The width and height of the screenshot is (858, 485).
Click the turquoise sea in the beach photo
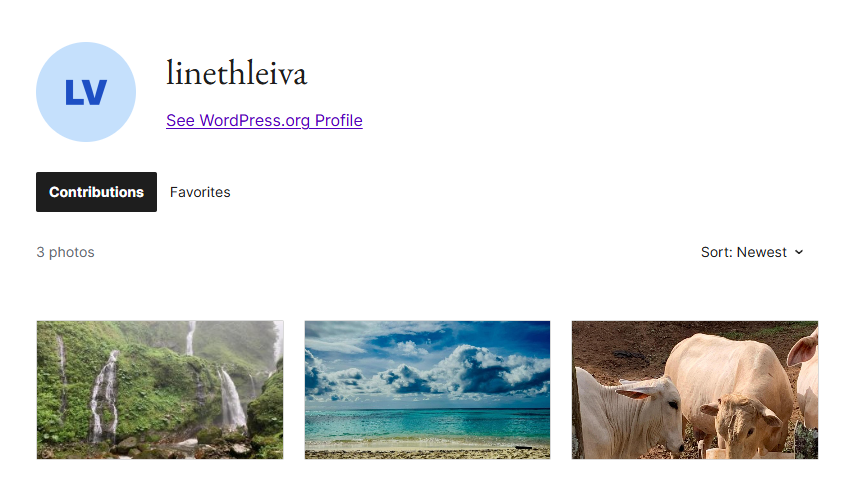[427, 425]
